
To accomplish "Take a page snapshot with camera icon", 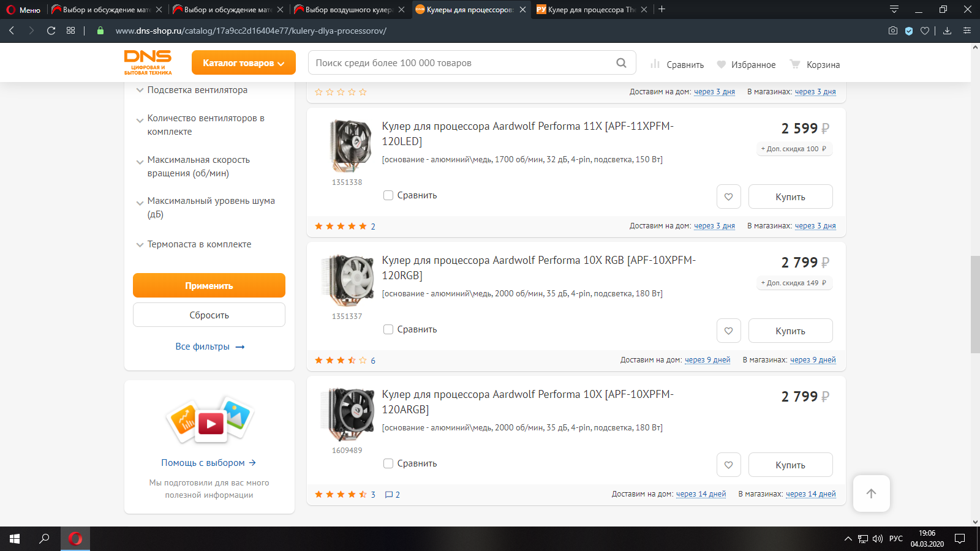I will pyautogui.click(x=893, y=31).
